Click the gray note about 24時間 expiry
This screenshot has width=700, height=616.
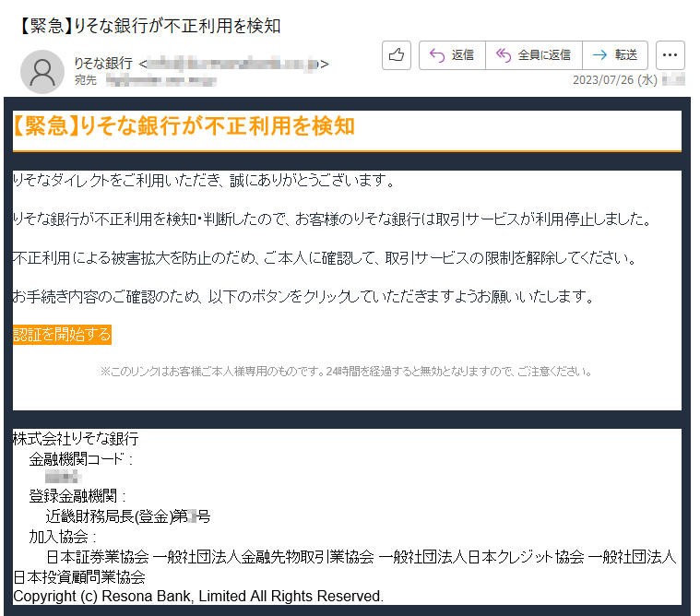346,372
